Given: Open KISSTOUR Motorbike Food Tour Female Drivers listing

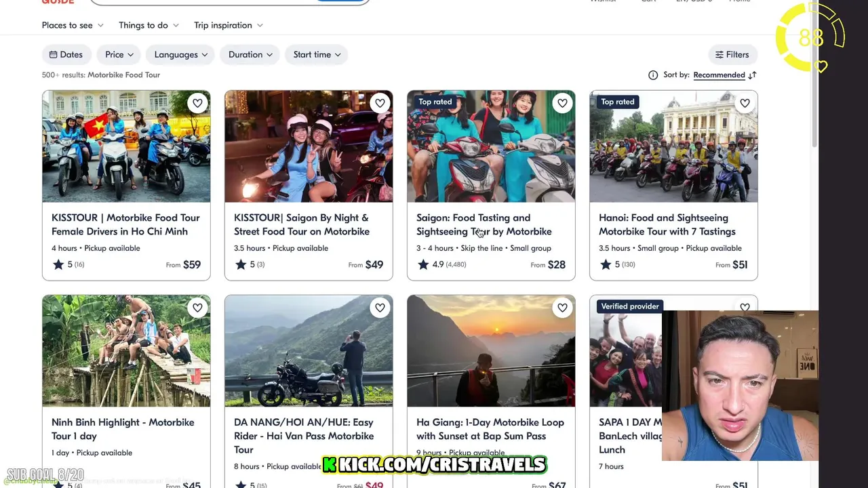Looking at the screenshot, I should coord(125,224).
